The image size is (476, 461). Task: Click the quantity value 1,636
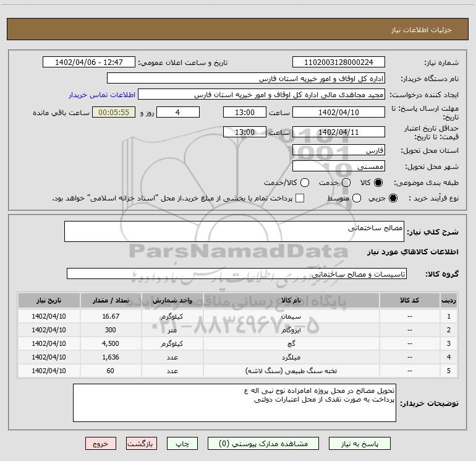tap(111, 357)
